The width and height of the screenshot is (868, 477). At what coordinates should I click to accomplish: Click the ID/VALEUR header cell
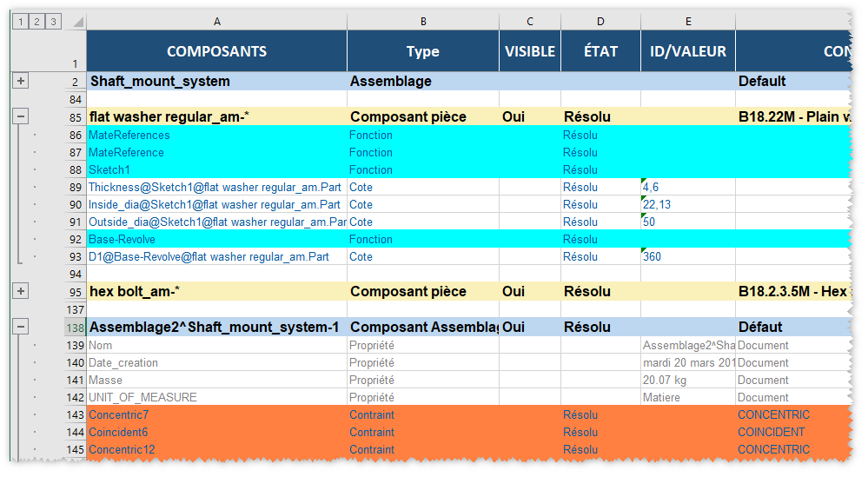click(687, 51)
